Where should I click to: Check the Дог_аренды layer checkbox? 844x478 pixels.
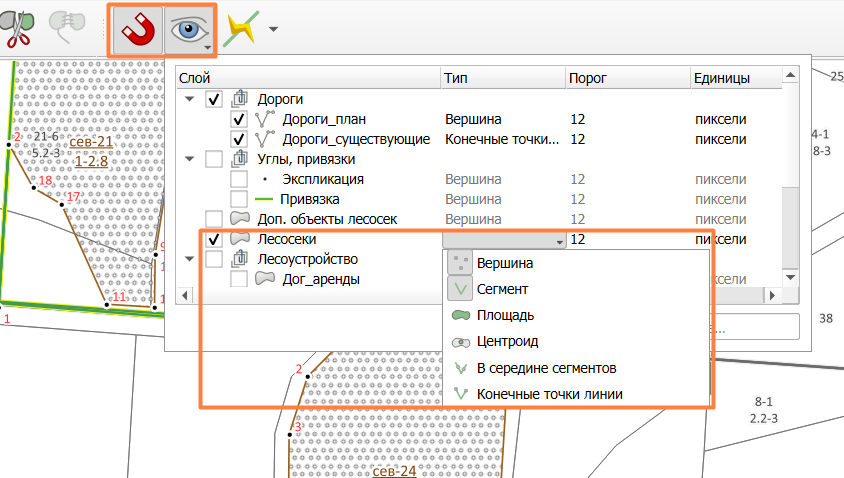pos(238,279)
